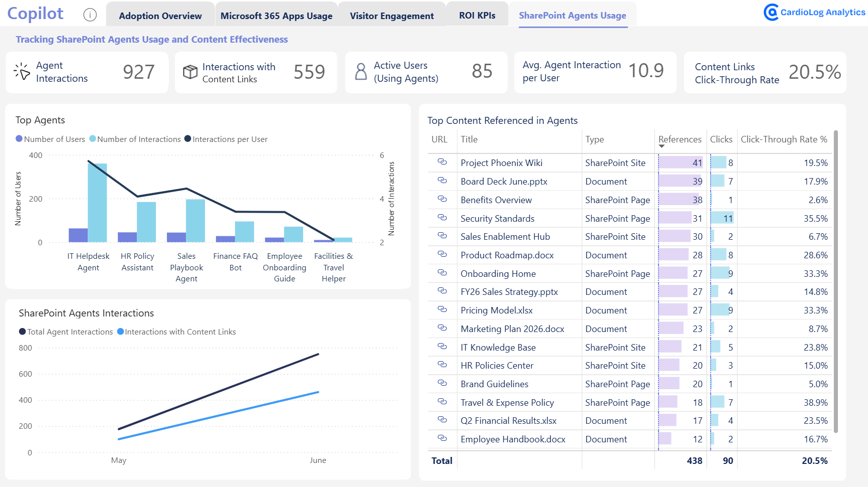The height and width of the screenshot is (487, 868).
Task: Toggle Interactions with Content Links legend item
Action: [x=176, y=332]
